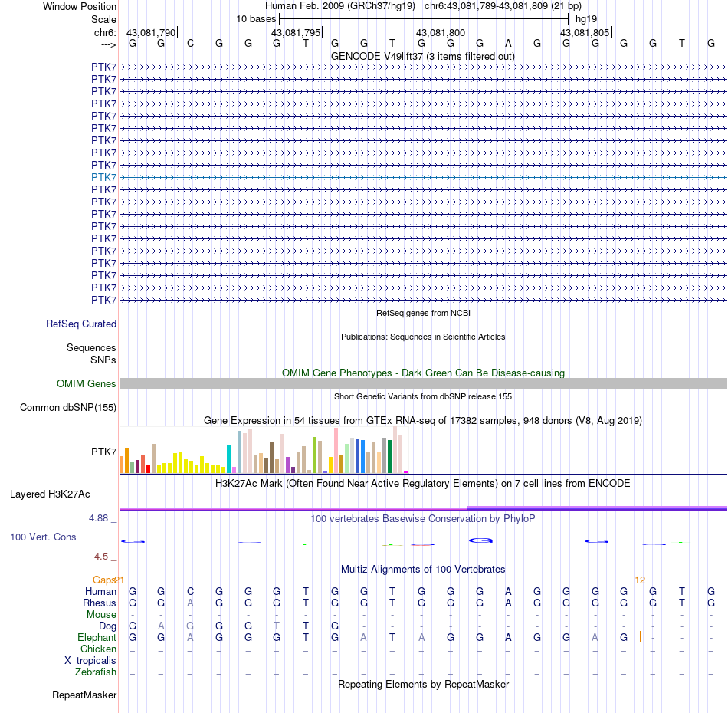Open Multiz Alignments of 100 Vertebrates title
The width and height of the screenshot is (728, 713).
423,569
